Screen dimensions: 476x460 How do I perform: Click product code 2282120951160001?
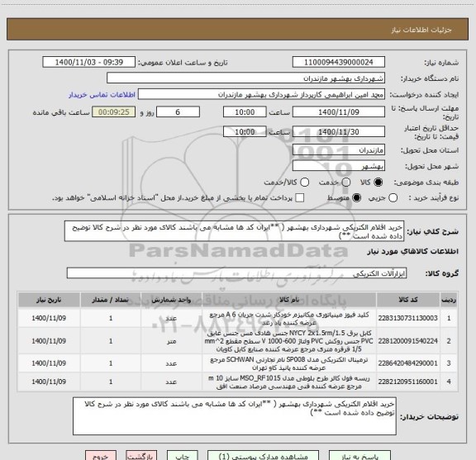click(407, 382)
